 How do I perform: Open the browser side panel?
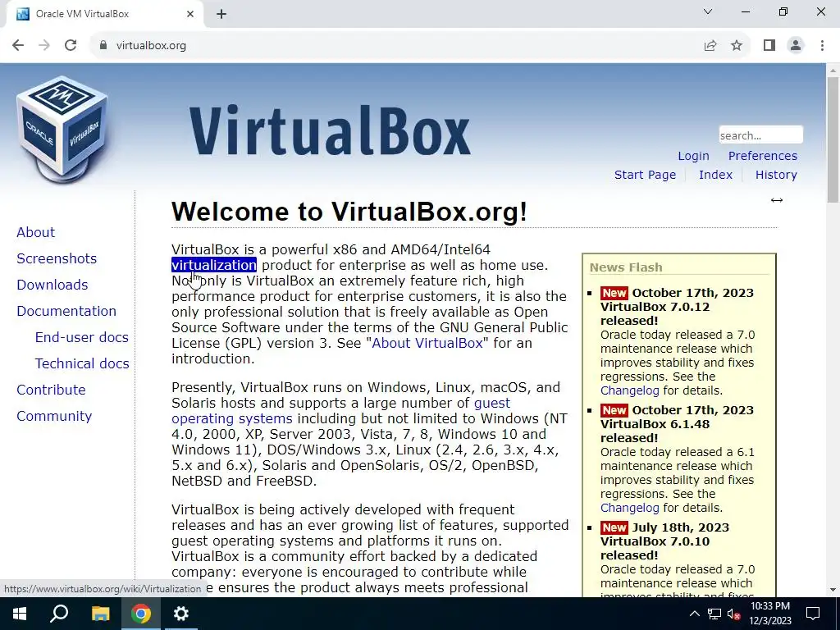pyautogui.click(x=769, y=46)
